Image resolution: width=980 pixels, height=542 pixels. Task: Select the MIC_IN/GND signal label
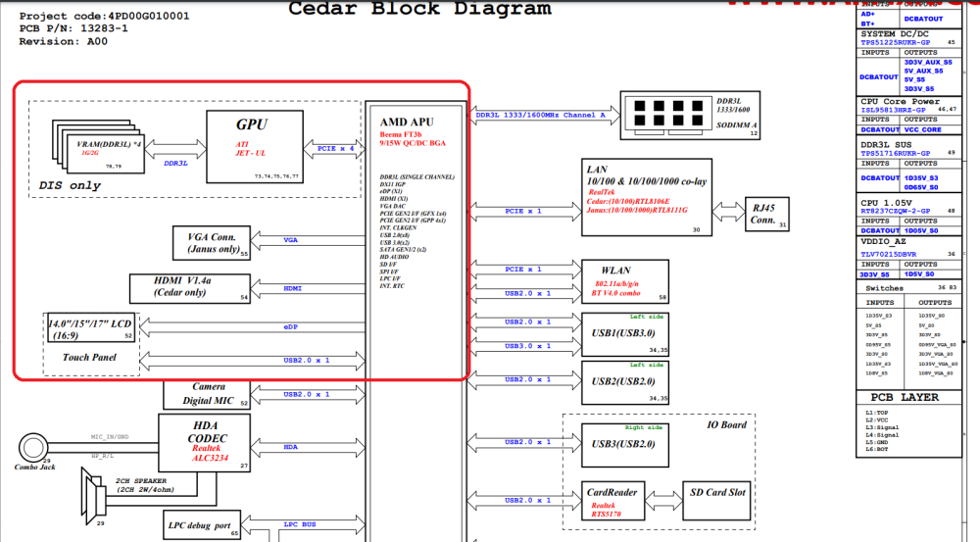tap(110, 437)
